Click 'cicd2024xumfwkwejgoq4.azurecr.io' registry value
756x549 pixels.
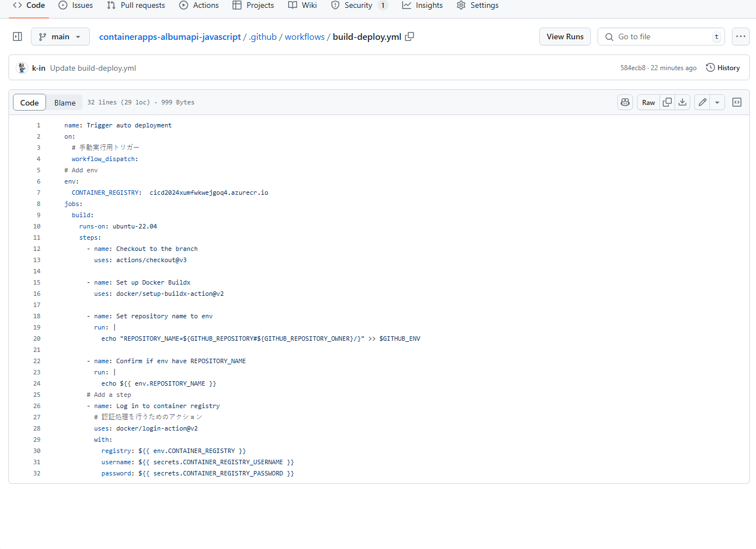pos(209,193)
